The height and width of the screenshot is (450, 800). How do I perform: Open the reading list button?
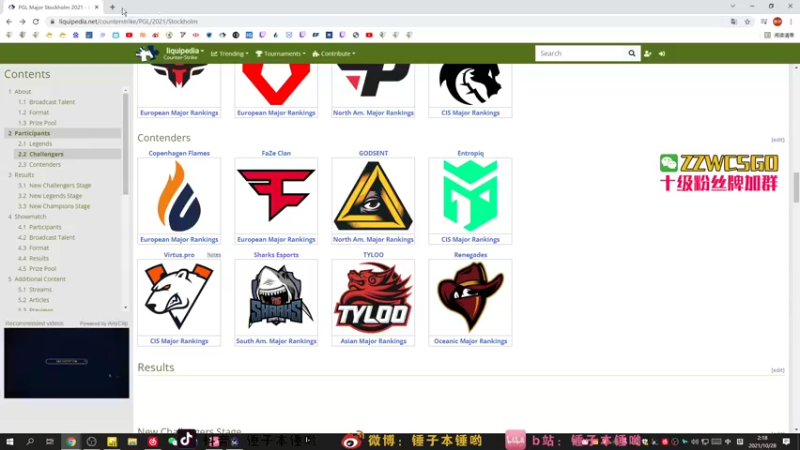(x=779, y=35)
